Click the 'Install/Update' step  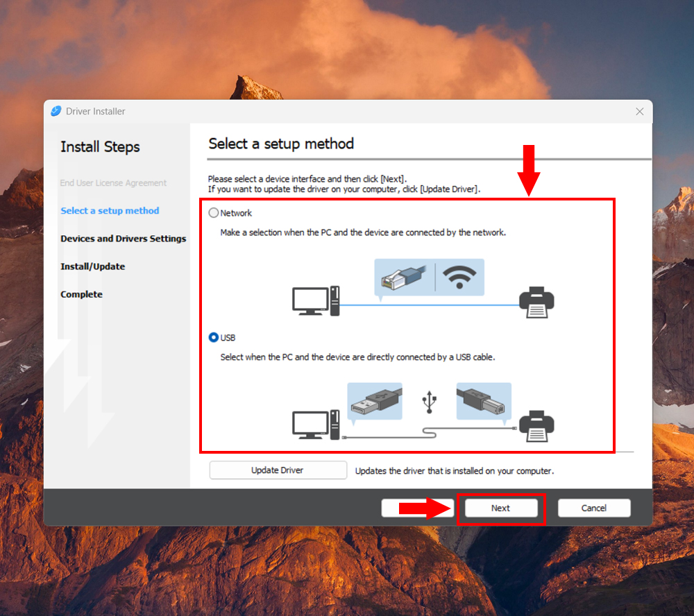tap(93, 266)
